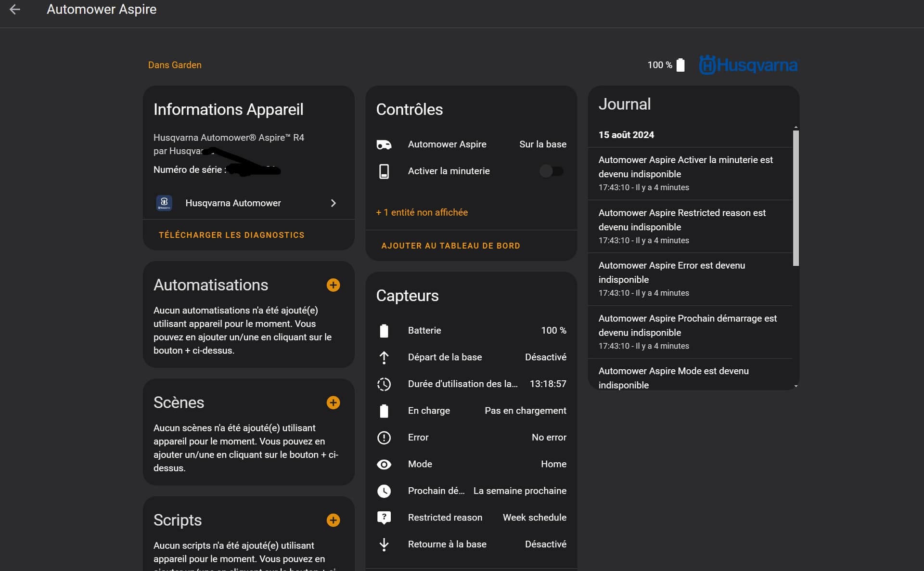Click AJOUTER AU TABLEAU DE BORD in Contrôles
Screen dimensions: 924x571
450,246
